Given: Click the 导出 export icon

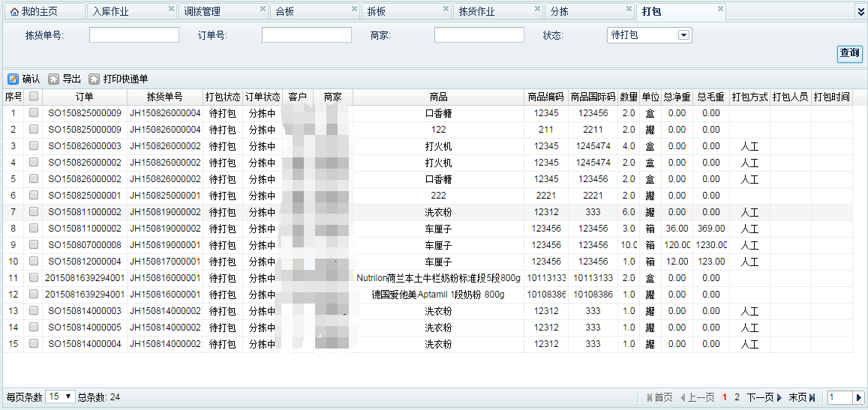Looking at the screenshot, I should (x=53, y=79).
